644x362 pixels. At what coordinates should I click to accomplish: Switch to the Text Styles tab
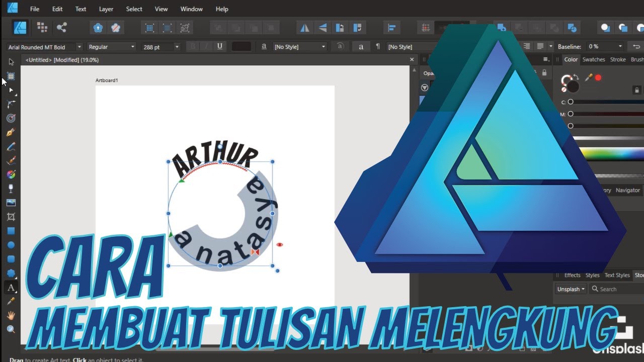click(617, 275)
